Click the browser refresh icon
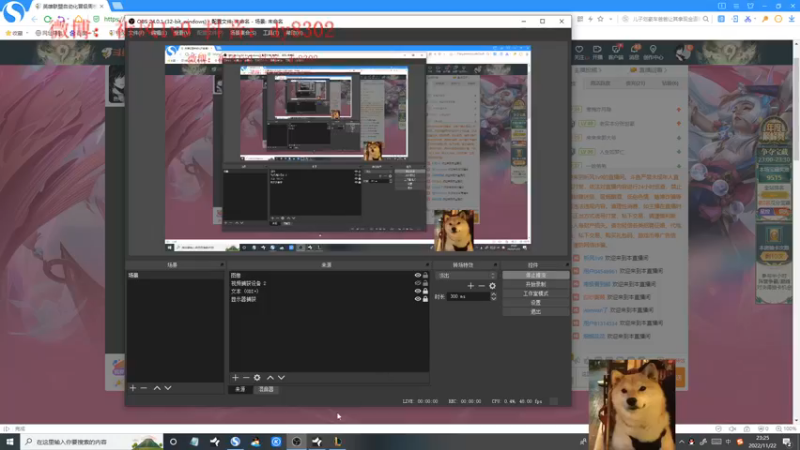Viewport: 800px width, 450px height. [x=47, y=19]
